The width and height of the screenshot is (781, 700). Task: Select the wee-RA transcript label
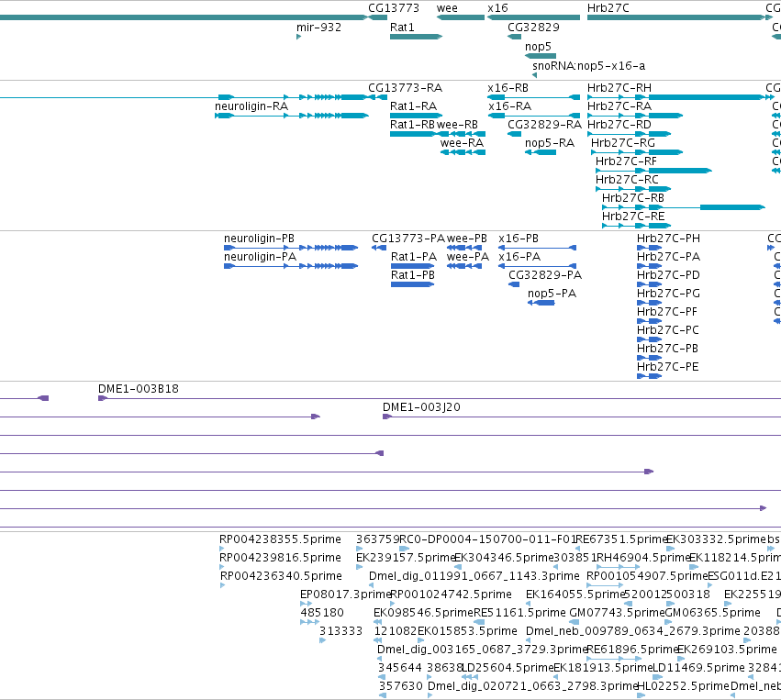click(x=462, y=143)
